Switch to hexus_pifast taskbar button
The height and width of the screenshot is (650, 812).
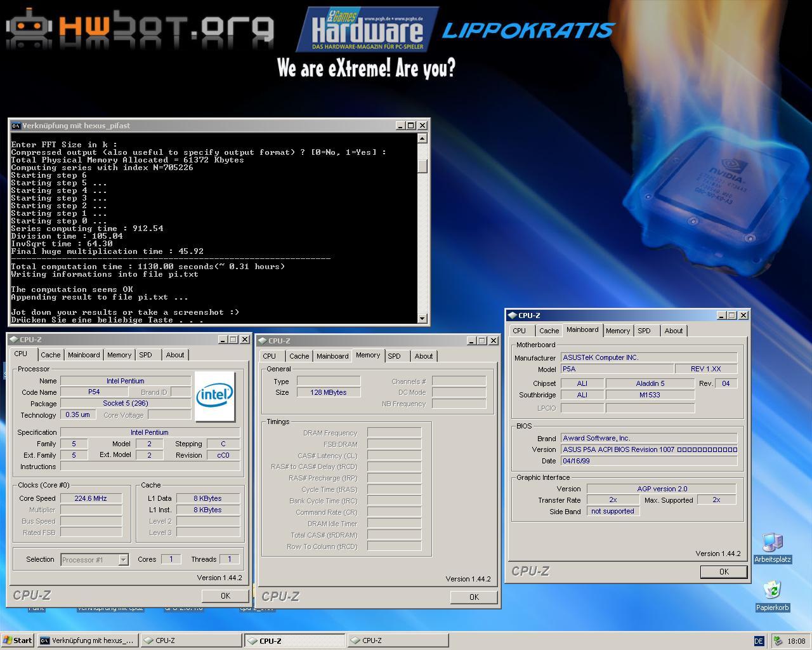tap(88, 640)
